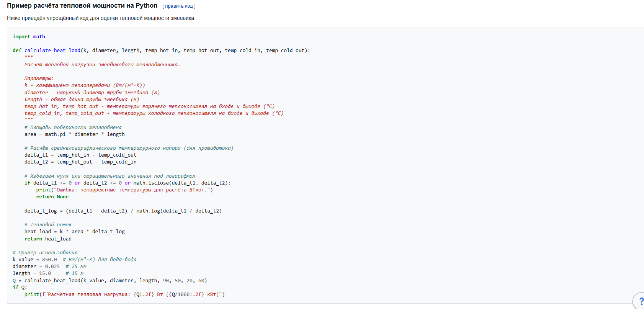Click the docstring line 'Расчёт тепловой нагрузки'

coord(102,65)
